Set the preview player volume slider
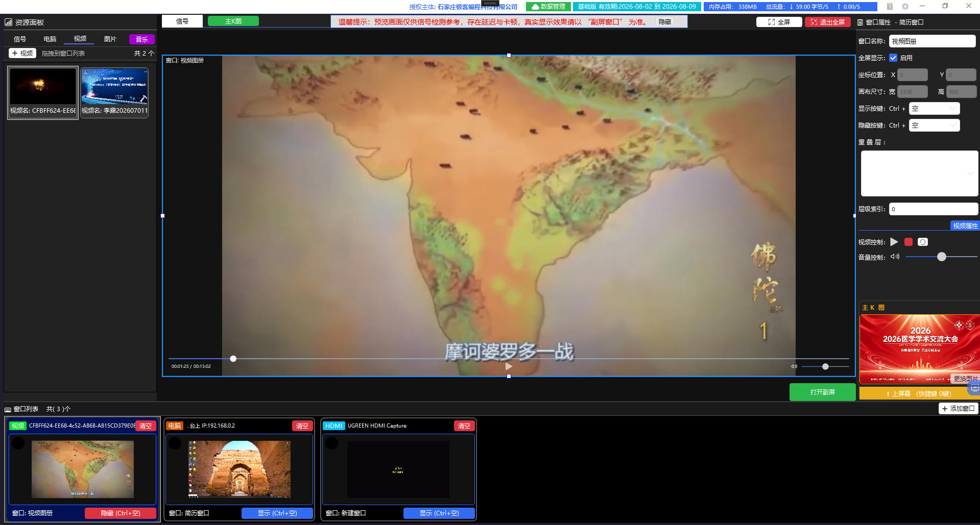Screen dimensions: 980x525 click(x=825, y=366)
